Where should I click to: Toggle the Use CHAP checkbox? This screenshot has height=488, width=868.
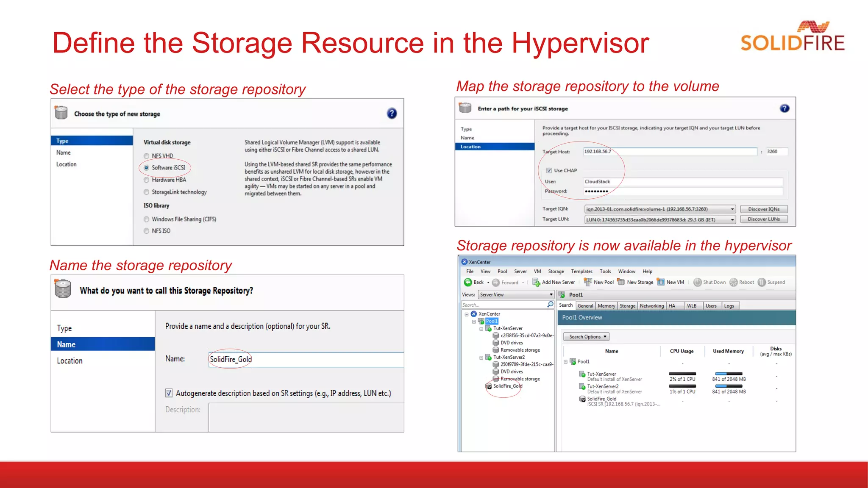coord(549,170)
